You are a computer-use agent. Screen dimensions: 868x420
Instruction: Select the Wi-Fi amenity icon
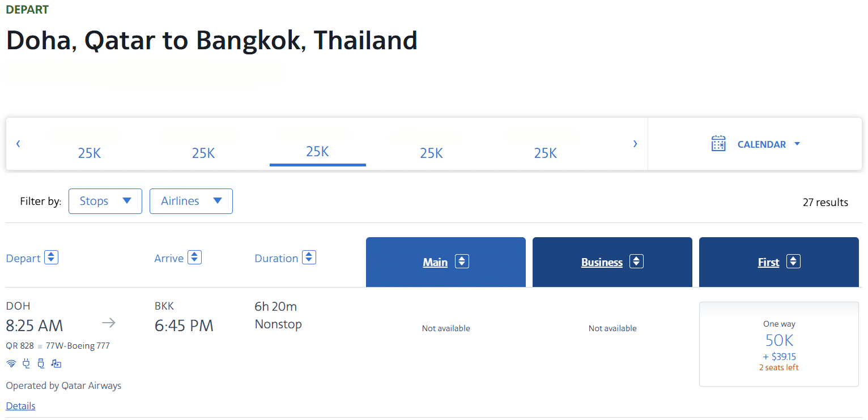(11, 363)
